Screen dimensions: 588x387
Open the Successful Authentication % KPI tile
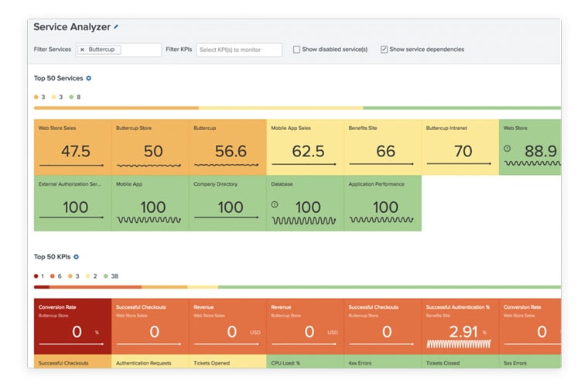tap(460, 326)
